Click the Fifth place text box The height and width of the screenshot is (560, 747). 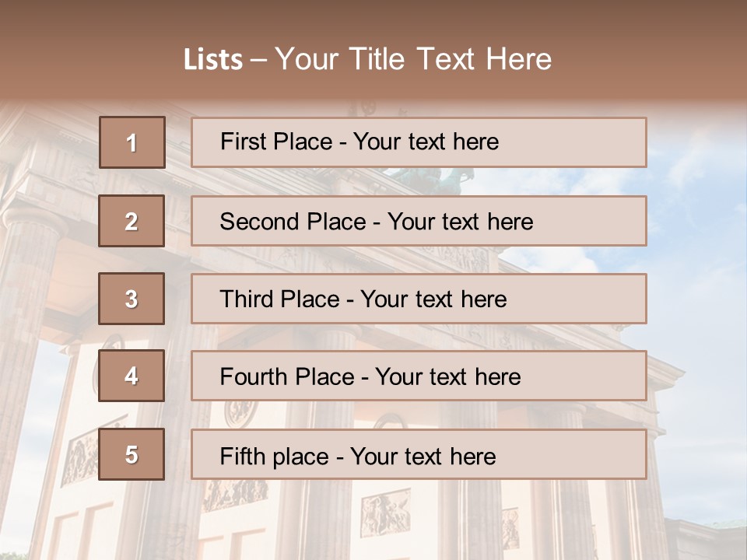click(x=419, y=454)
